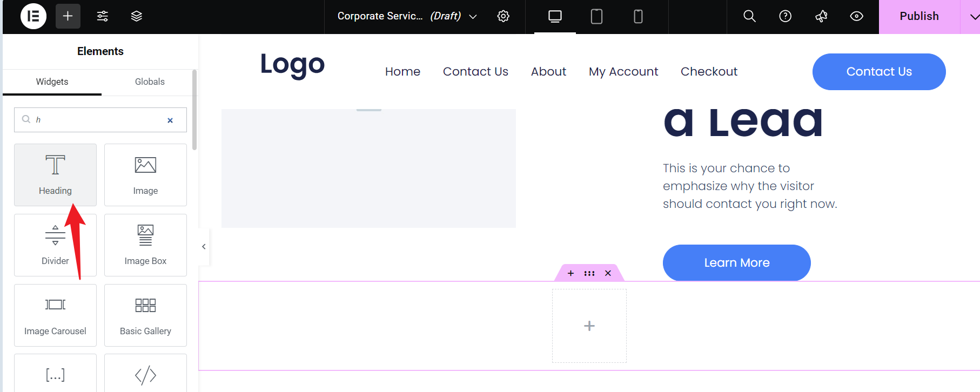Open What's New megaphone icon
Viewport: 980px width, 392px height.
821,16
